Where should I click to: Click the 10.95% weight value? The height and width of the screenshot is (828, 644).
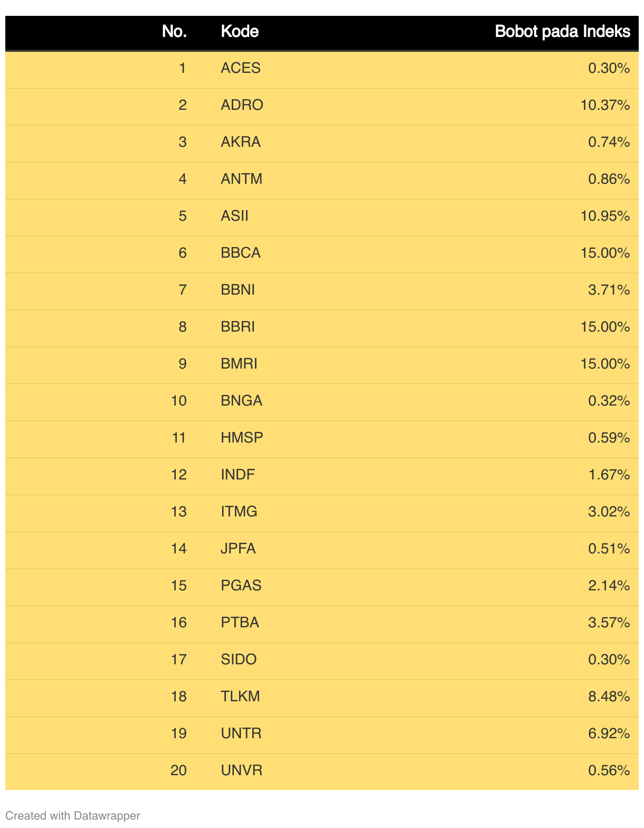click(x=605, y=216)
